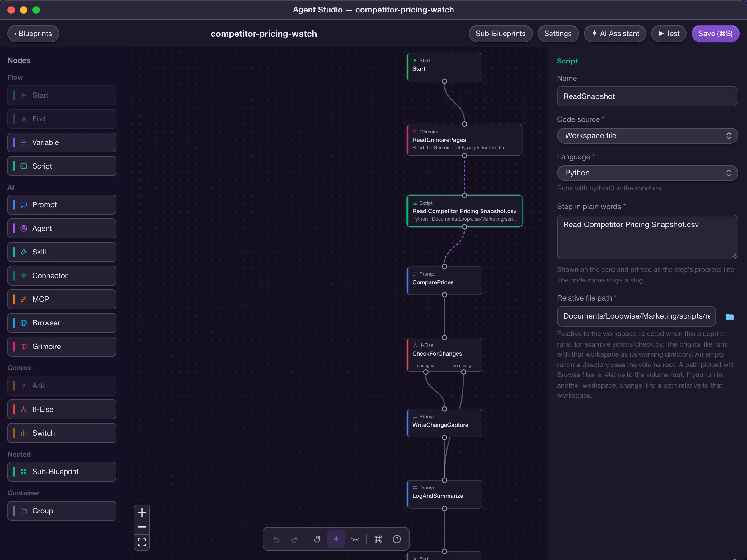The image size is (747, 560).
Task: Zoom out with the minus button
Action: (142, 527)
